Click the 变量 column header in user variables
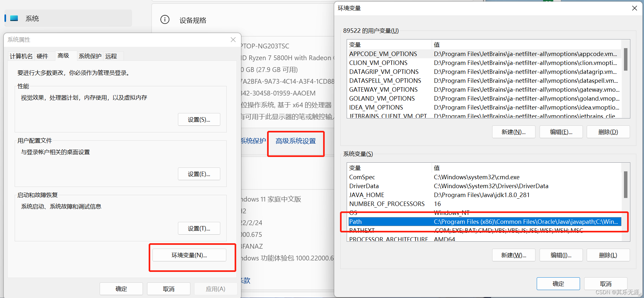 (389, 45)
